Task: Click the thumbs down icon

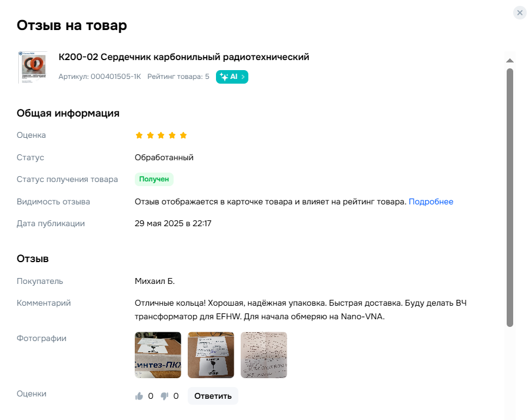Action: click(x=165, y=396)
